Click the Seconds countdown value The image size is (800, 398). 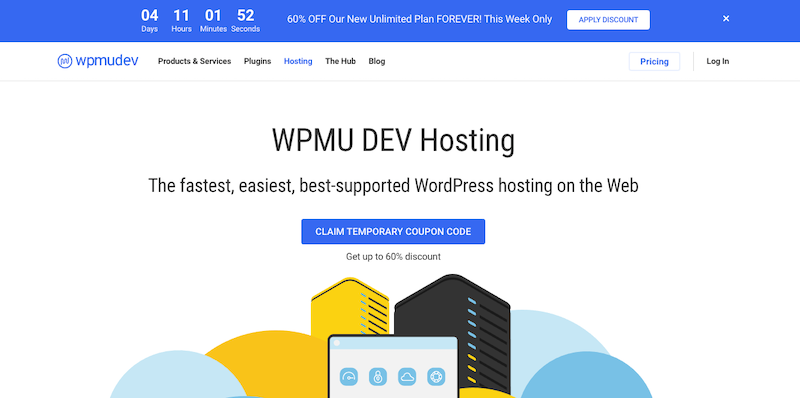click(x=245, y=15)
